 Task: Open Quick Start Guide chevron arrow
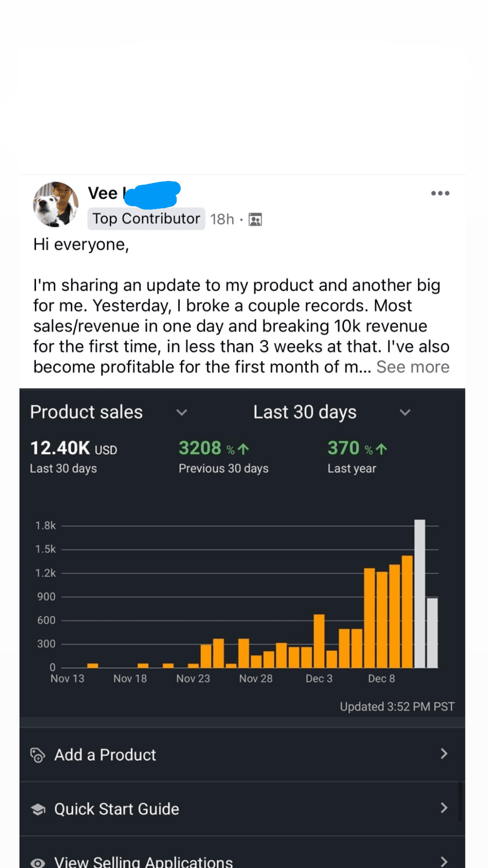click(444, 808)
